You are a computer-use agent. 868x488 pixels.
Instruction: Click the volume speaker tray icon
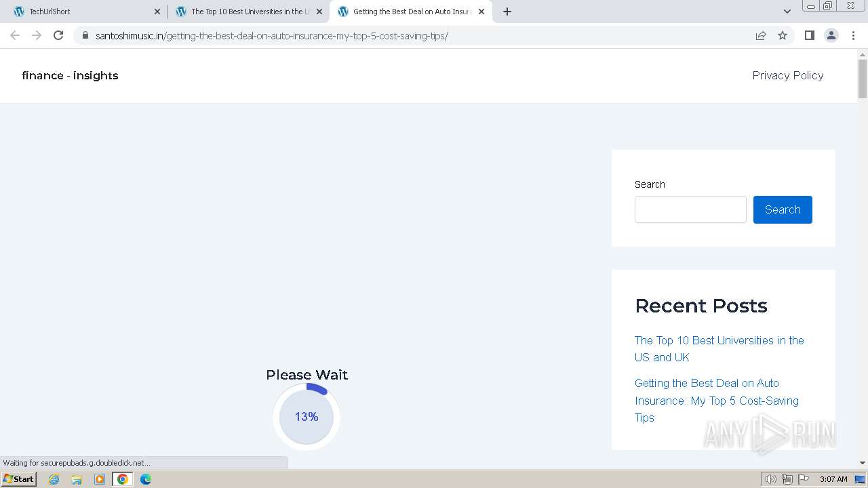[x=771, y=479]
